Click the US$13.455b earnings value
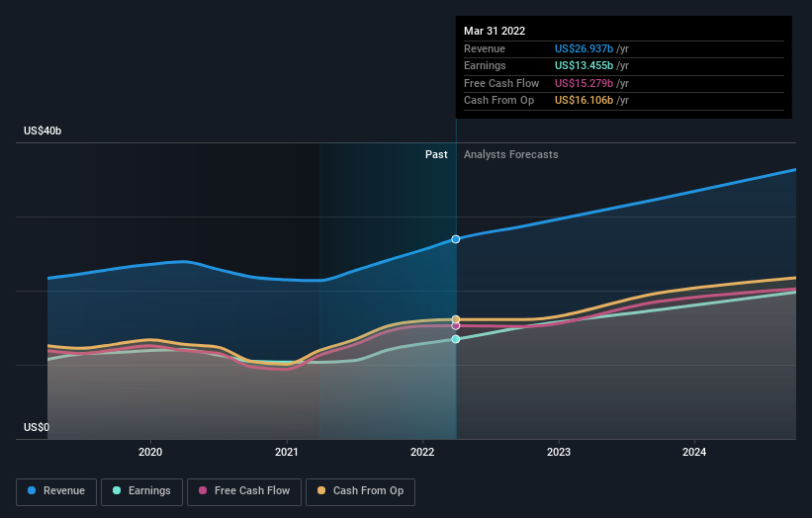The height and width of the screenshot is (518, 812). [x=585, y=65]
